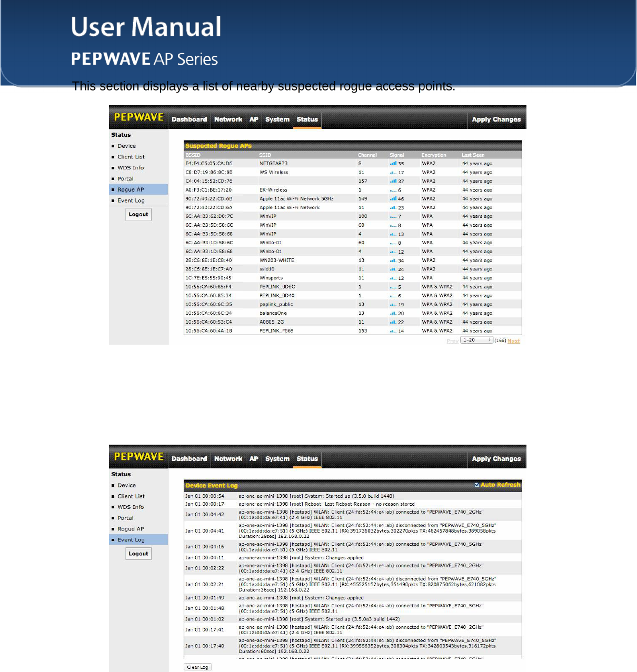
Task: Click Logout in Suspected Rogue APs screenshot
Action: [x=138, y=214]
